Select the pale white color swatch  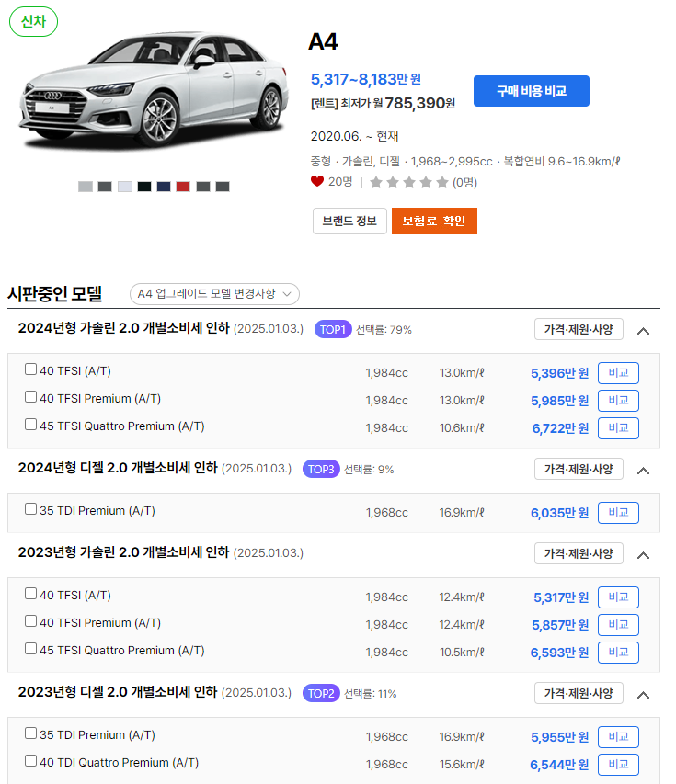(x=125, y=187)
